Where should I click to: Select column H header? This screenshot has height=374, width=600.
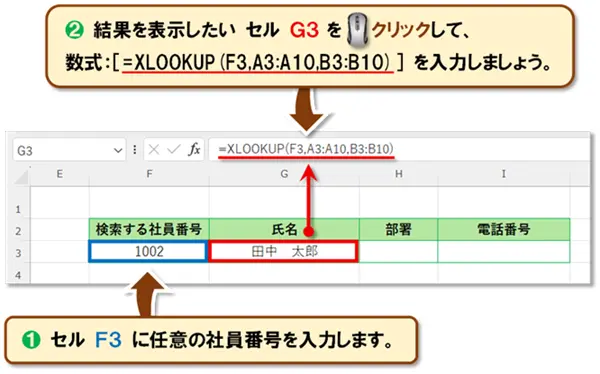(399, 174)
